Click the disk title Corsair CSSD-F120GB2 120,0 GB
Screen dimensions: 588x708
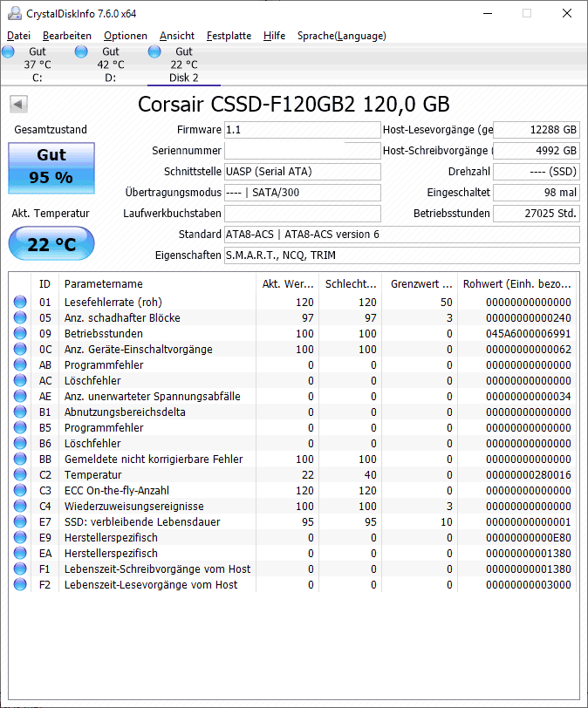tap(293, 105)
